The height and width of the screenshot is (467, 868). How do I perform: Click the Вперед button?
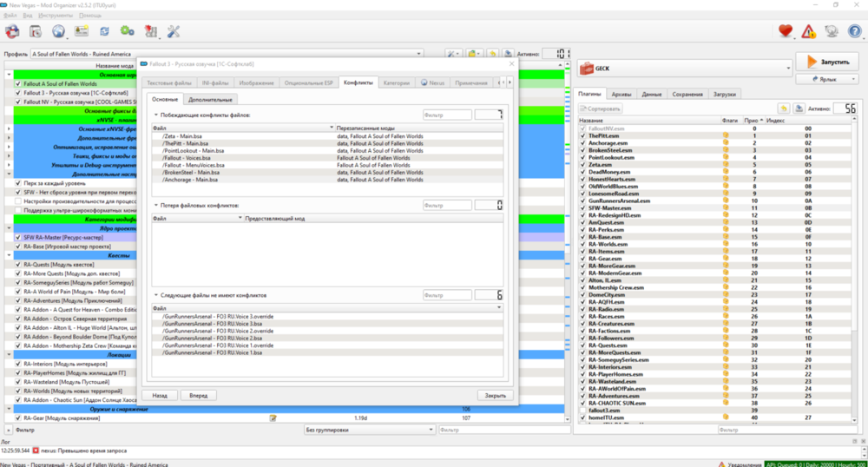point(198,396)
